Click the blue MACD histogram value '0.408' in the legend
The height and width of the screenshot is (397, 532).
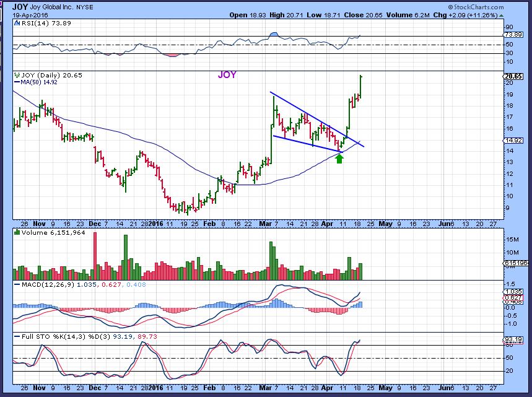click(x=136, y=284)
